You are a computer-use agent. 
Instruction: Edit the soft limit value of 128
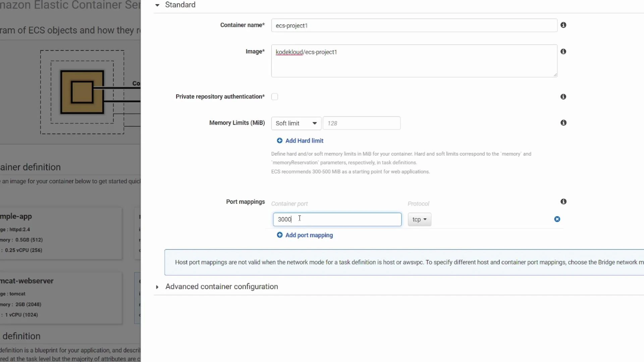pyautogui.click(x=362, y=123)
